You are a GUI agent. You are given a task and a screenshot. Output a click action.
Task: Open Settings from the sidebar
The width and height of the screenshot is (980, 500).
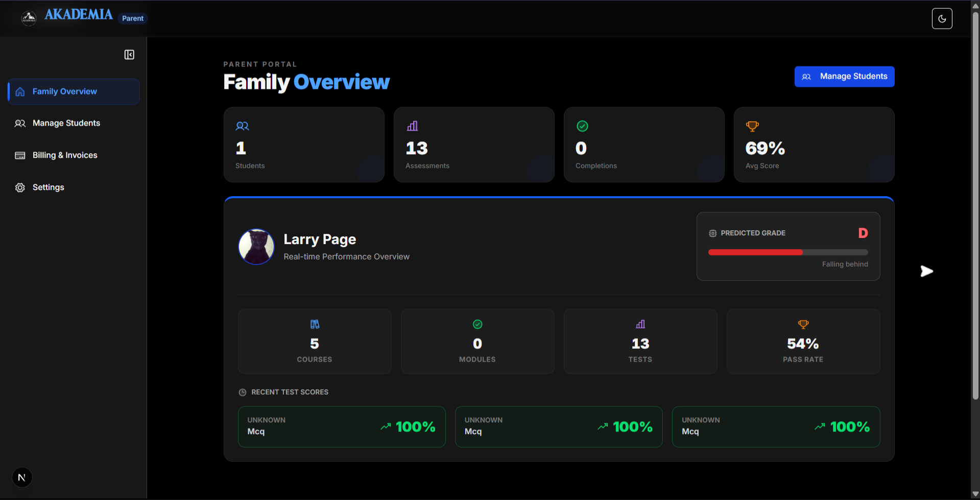[x=48, y=187]
